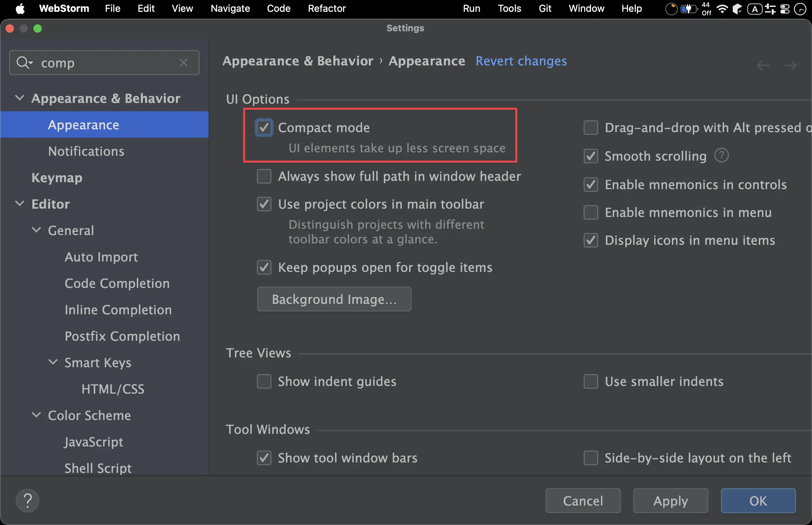Collapse the Smart Keys tree node
The height and width of the screenshot is (525, 812).
coord(53,362)
